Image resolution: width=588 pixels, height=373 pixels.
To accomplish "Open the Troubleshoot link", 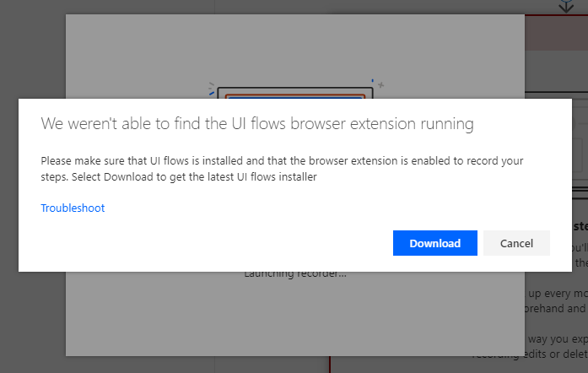I will [73, 208].
